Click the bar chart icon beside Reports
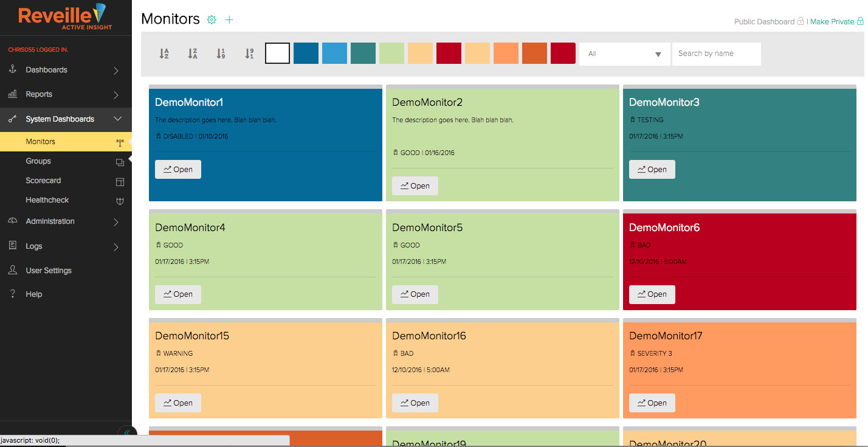The height and width of the screenshot is (447, 868). [x=12, y=94]
